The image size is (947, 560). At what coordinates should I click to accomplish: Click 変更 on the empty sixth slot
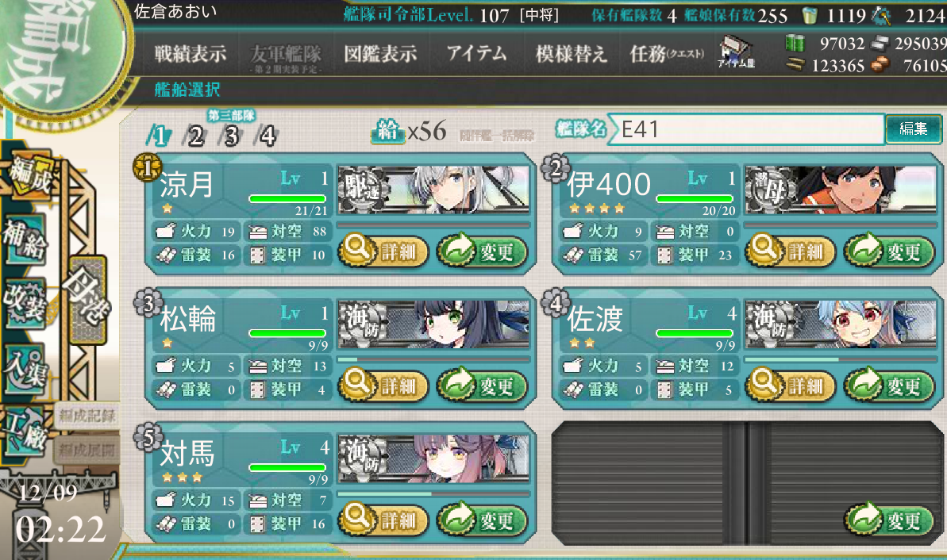point(889,520)
